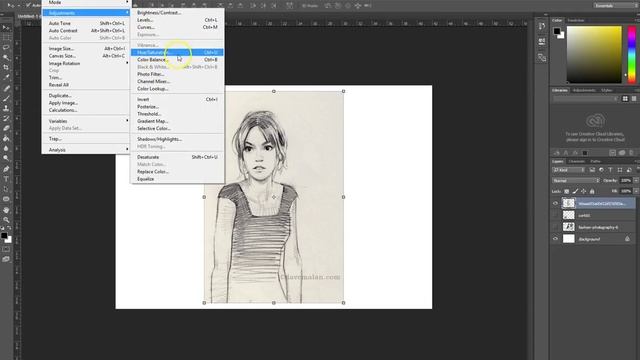Screen dimensions: 640x360
Task: Select the Move tool
Action: [x=6, y=27]
